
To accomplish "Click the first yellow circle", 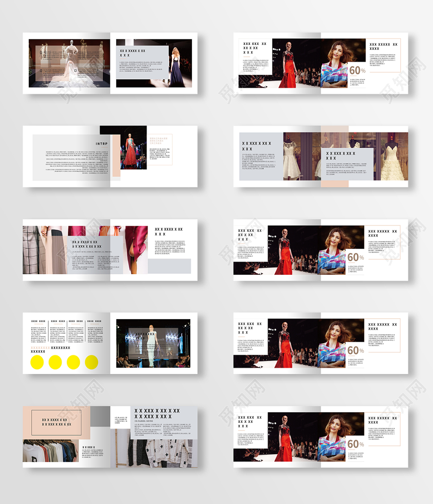I will [38, 362].
